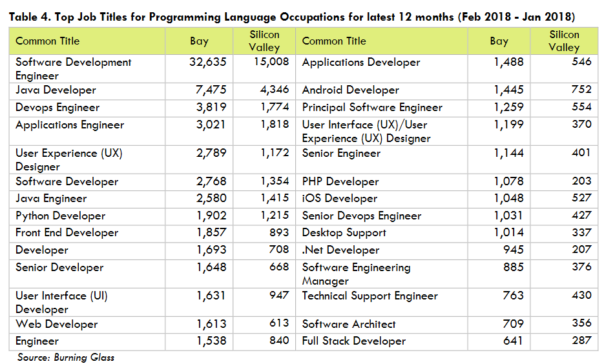Click 'Source: Burning Glass' footnote
This screenshot has height=364, width=604.
click(66, 358)
